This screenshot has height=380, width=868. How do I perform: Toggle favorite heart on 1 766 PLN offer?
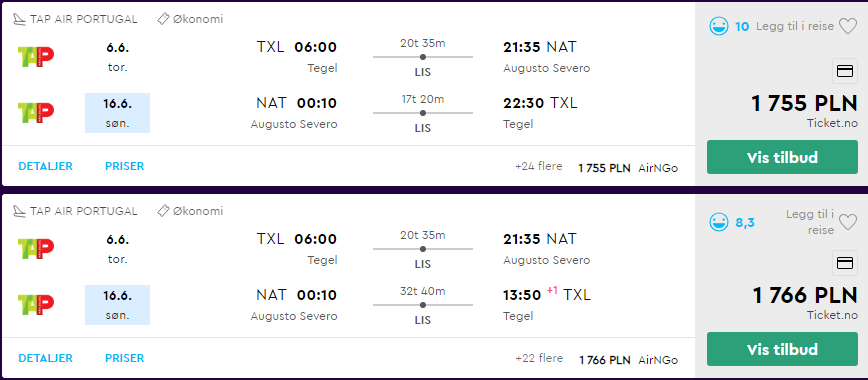pos(848,222)
